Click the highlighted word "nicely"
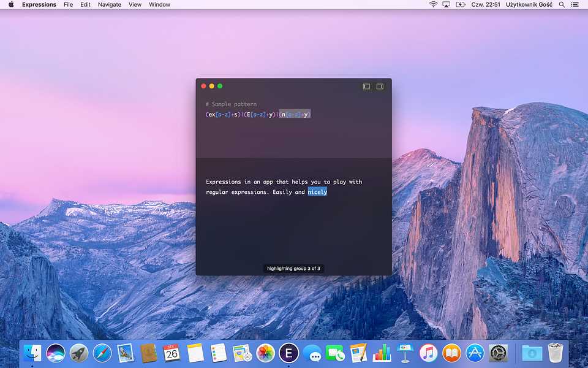Image resolution: width=588 pixels, height=368 pixels. pyautogui.click(x=317, y=192)
